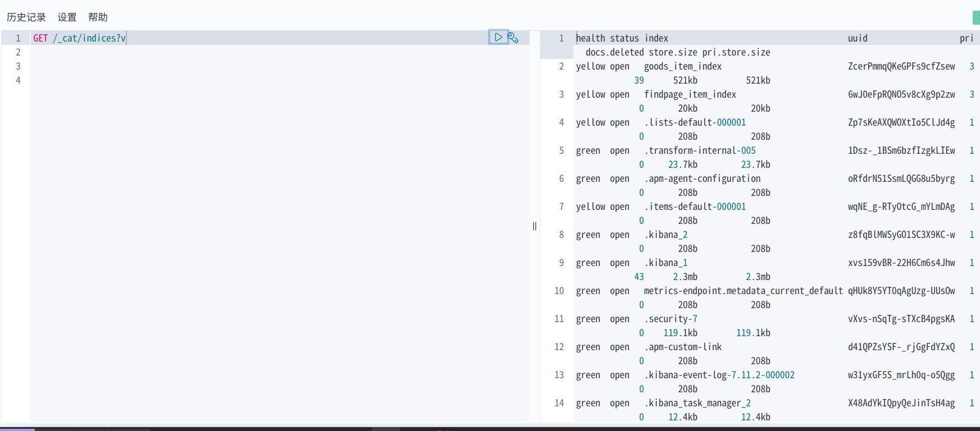The image size is (980, 431).
Task: Select goods_item_index in output
Action: [x=683, y=66]
